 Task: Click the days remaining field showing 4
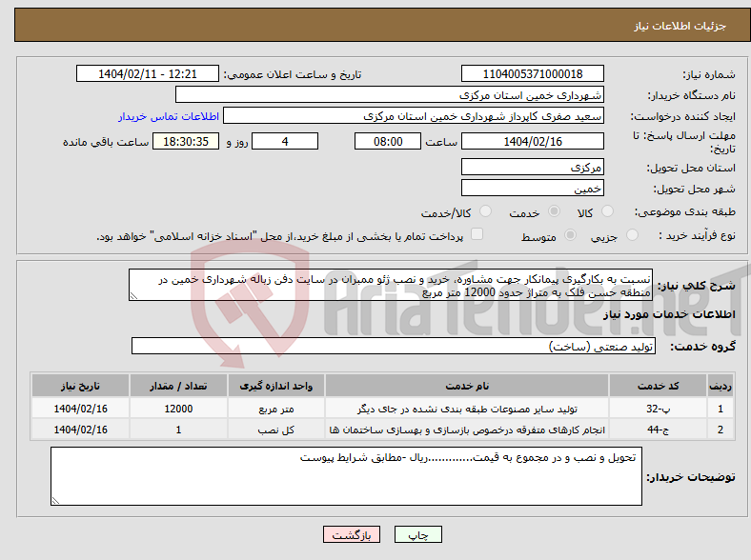coord(285,141)
